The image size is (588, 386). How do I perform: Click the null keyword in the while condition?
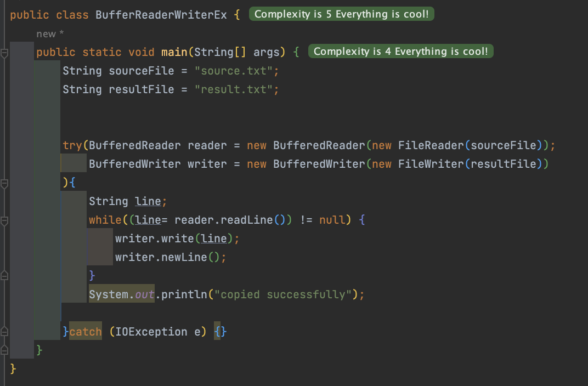332,220
